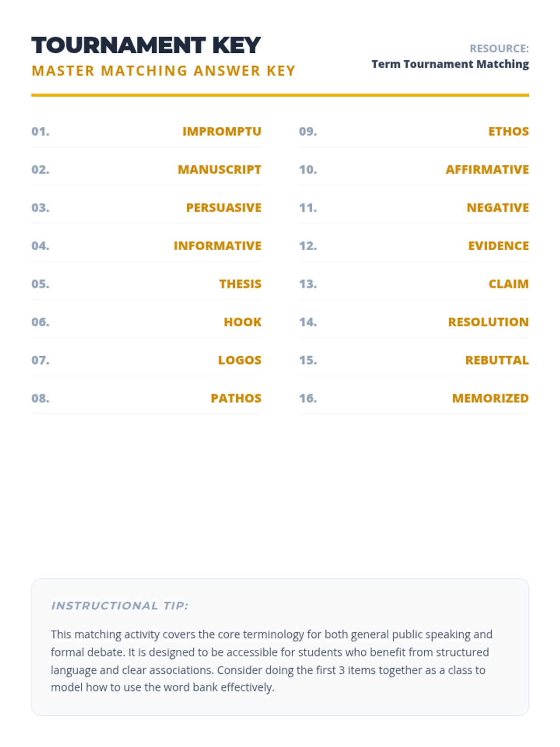Click the PERSUASIVE answer term
Viewport: 560px width, 747px height.
click(x=224, y=208)
